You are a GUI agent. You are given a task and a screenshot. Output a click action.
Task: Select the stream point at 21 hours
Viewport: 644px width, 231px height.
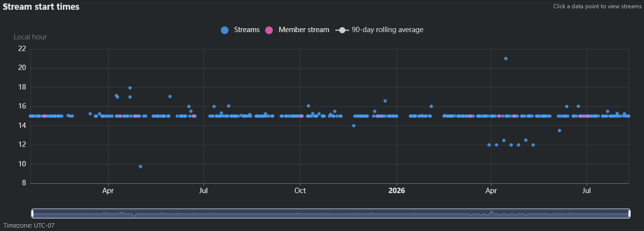[x=506, y=58]
